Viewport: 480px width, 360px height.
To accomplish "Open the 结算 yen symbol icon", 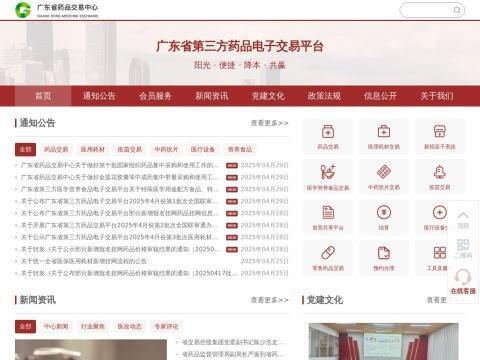I will coord(384,212).
